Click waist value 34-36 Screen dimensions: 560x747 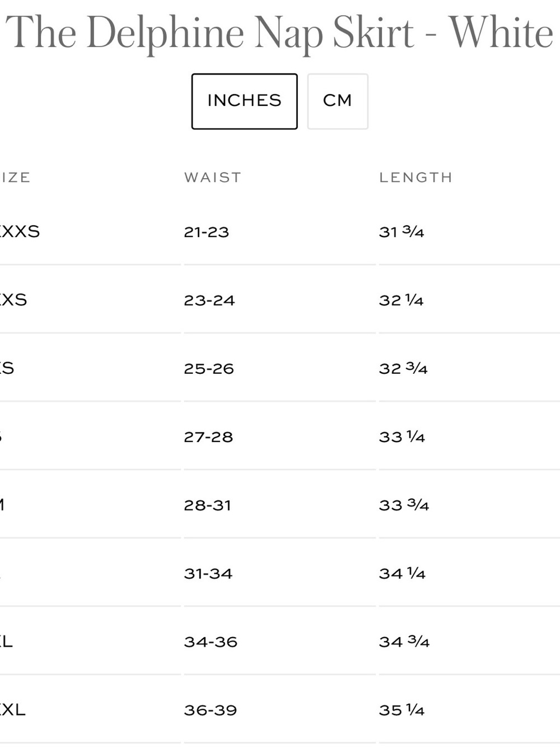211,642
